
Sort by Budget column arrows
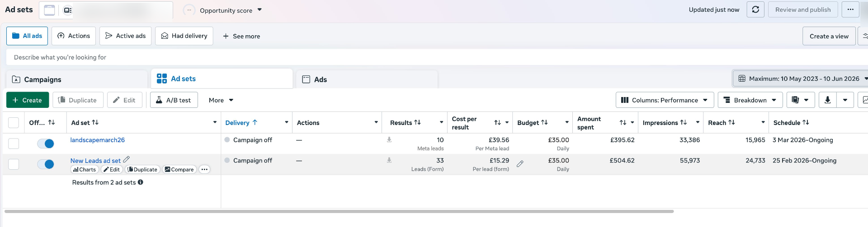coord(544,122)
